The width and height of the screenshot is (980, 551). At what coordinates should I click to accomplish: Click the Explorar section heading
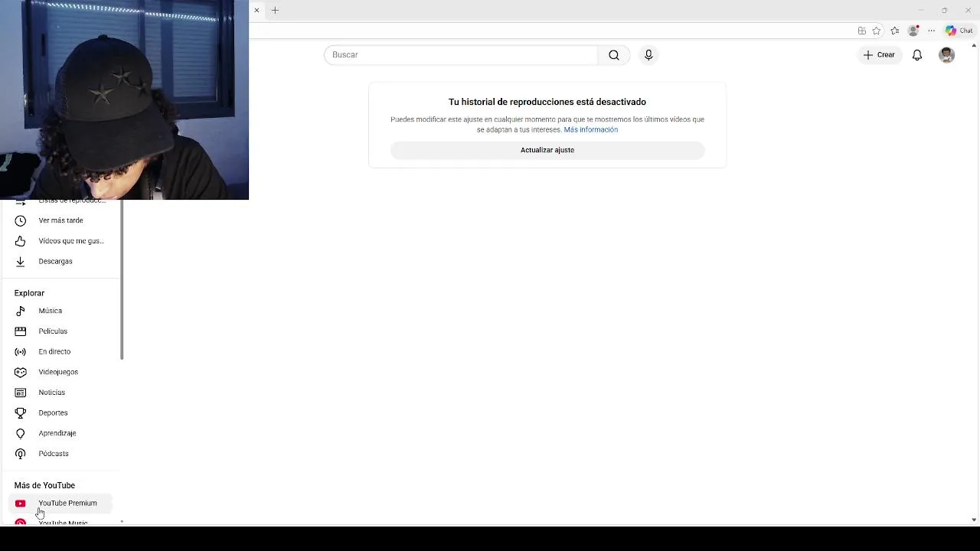coord(29,293)
